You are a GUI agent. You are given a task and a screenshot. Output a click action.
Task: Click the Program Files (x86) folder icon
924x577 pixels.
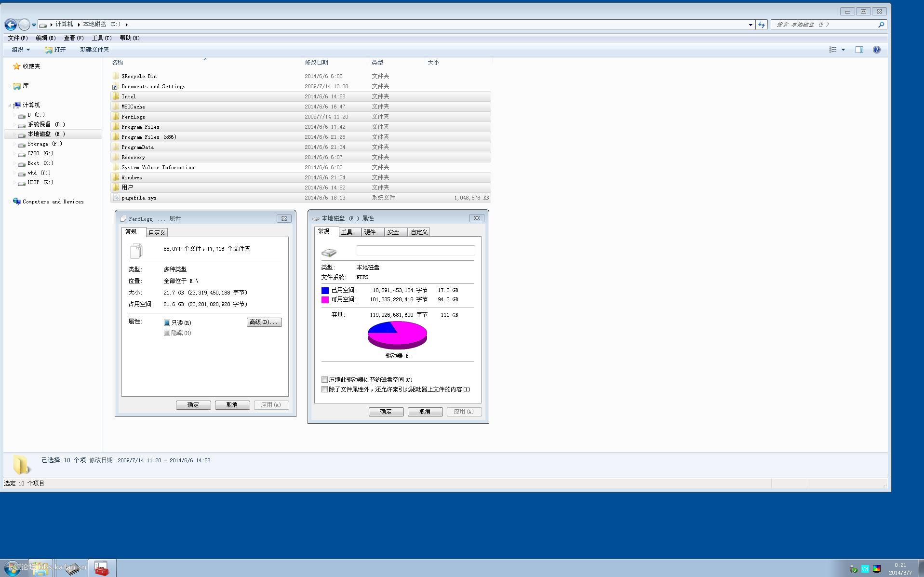pos(116,137)
